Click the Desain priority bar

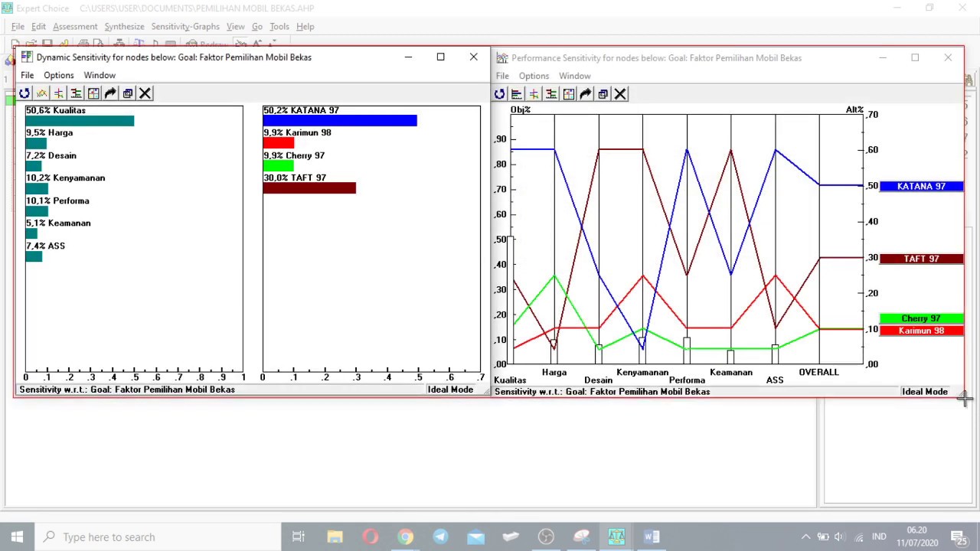(33, 166)
